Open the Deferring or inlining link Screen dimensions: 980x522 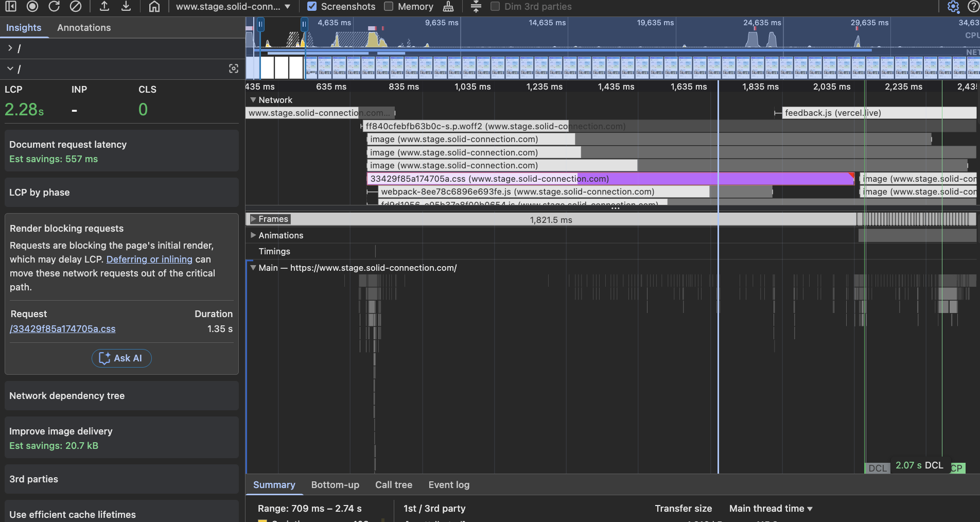149,259
